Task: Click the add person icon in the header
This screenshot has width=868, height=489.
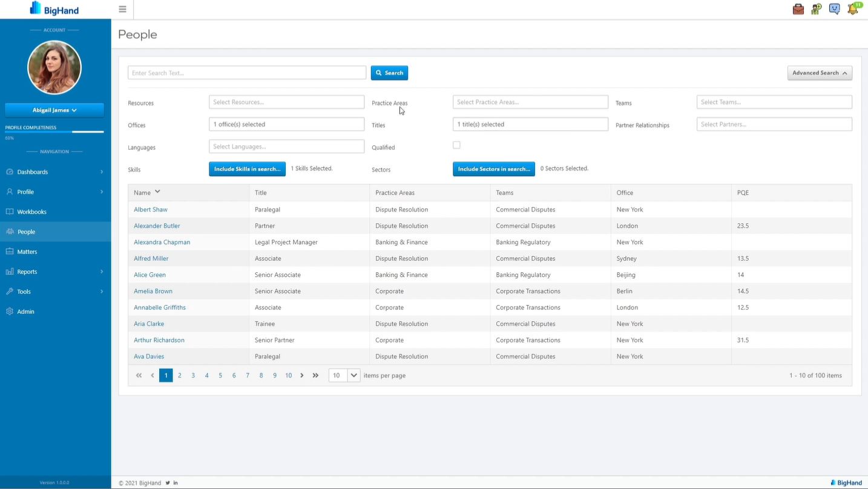Action: [816, 9]
